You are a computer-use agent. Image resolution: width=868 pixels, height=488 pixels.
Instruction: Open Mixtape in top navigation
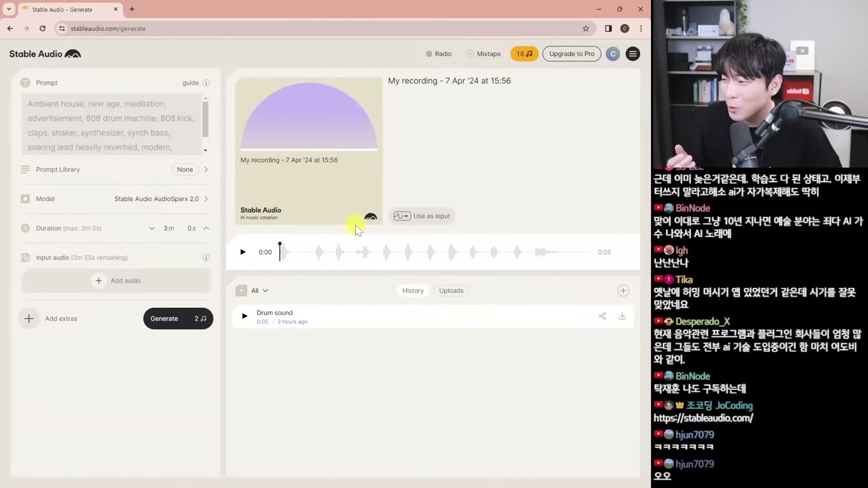484,54
